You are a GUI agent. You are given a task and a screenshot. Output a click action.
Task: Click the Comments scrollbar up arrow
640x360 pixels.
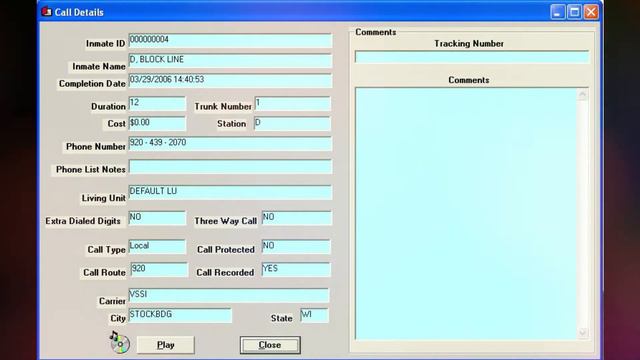coord(582,95)
